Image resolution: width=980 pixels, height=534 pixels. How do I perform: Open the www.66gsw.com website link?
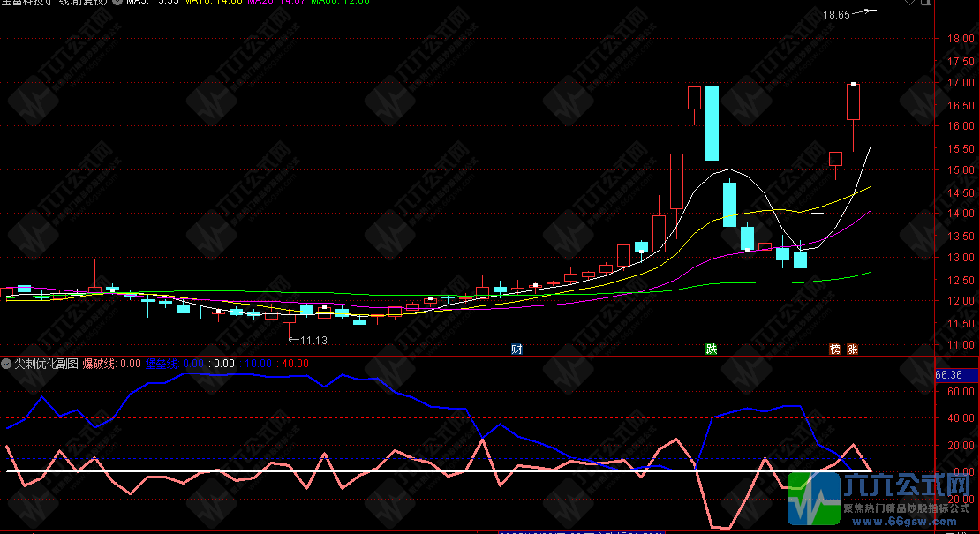(x=904, y=523)
